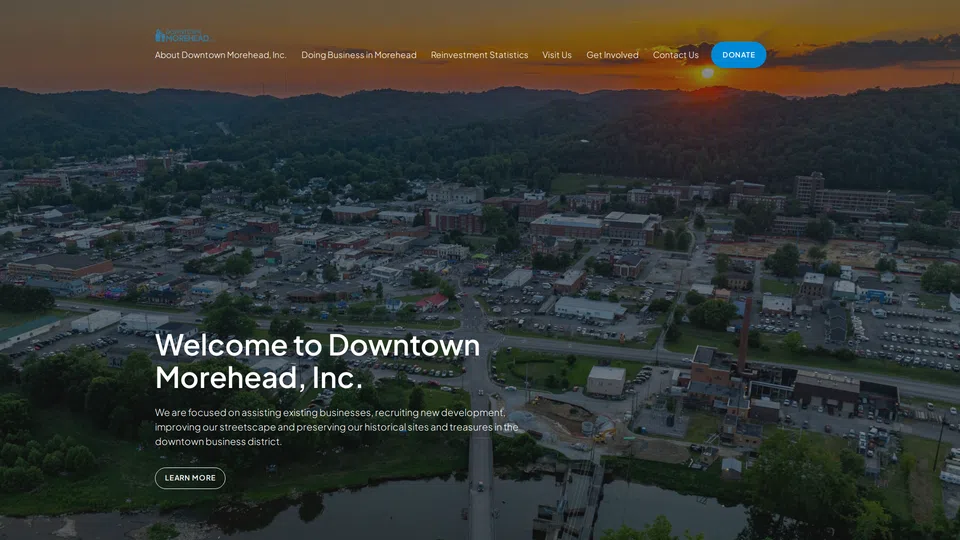This screenshot has width=960, height=540.
Task: Click the Downtown Morehead logo
Action: click(x=182, y=35)
